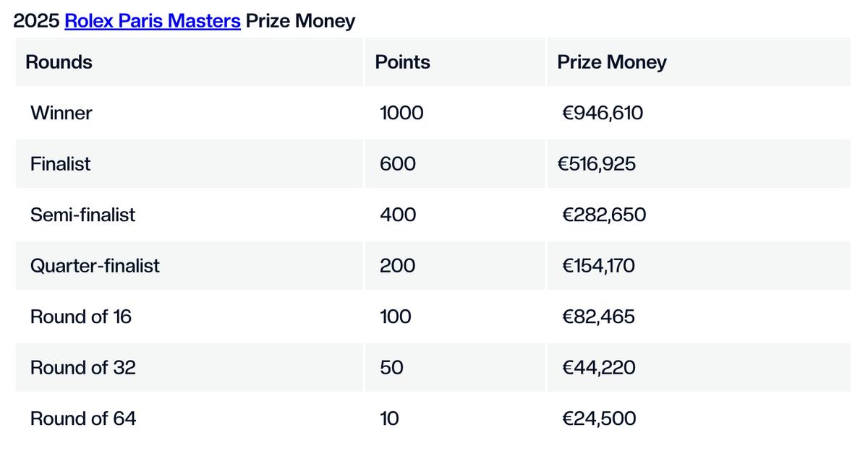
Task: Click the €516,925 prize cell
Action: pyautogui.click(x=597, y=164)
